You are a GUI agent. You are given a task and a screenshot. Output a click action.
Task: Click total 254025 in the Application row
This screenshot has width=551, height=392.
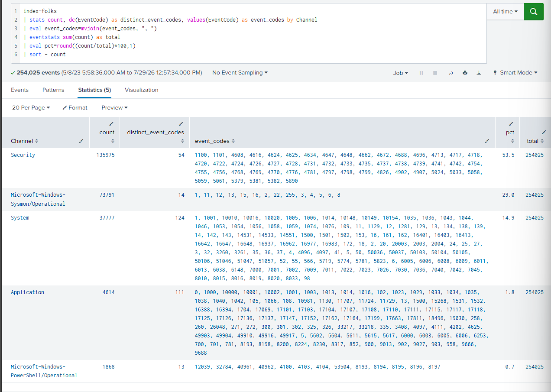tap(535, 292)
